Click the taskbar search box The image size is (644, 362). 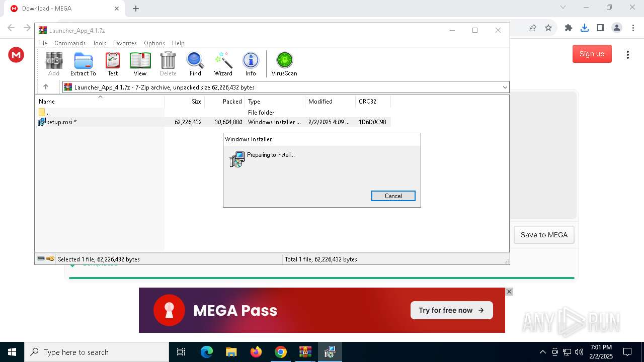click(x=97, y=352)
